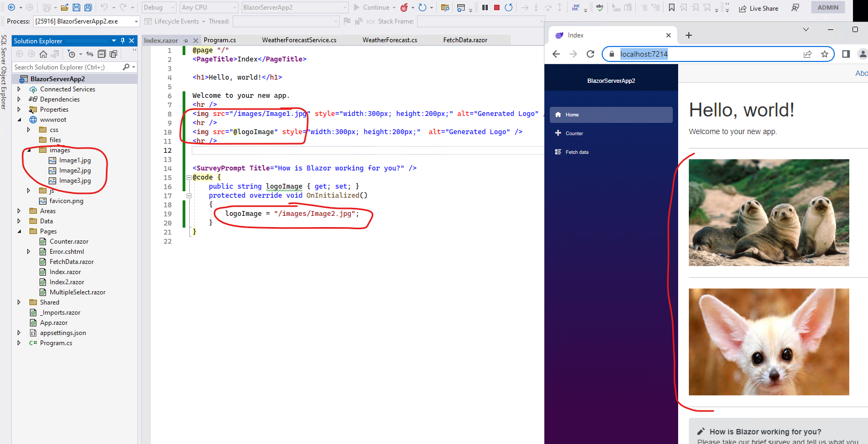Collapse the Pages folder
The height and width of the screenshot is (444, 868).
[19, 231]
